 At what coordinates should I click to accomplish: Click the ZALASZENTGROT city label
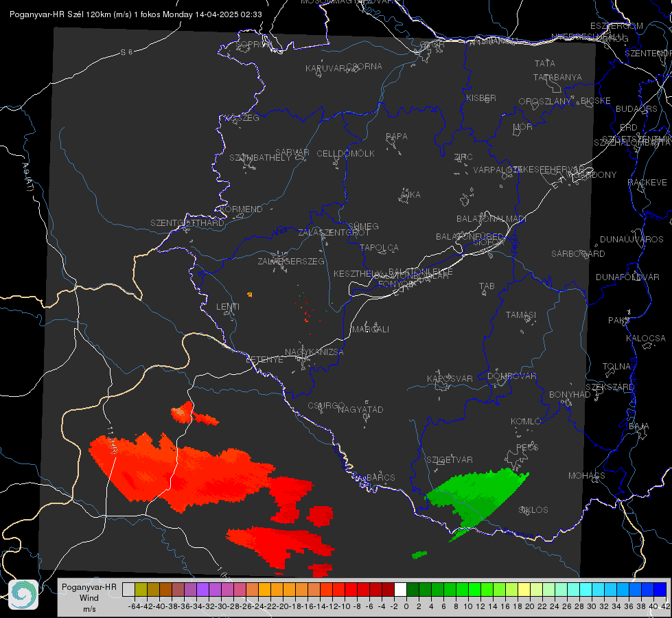(x=334, y=233)
